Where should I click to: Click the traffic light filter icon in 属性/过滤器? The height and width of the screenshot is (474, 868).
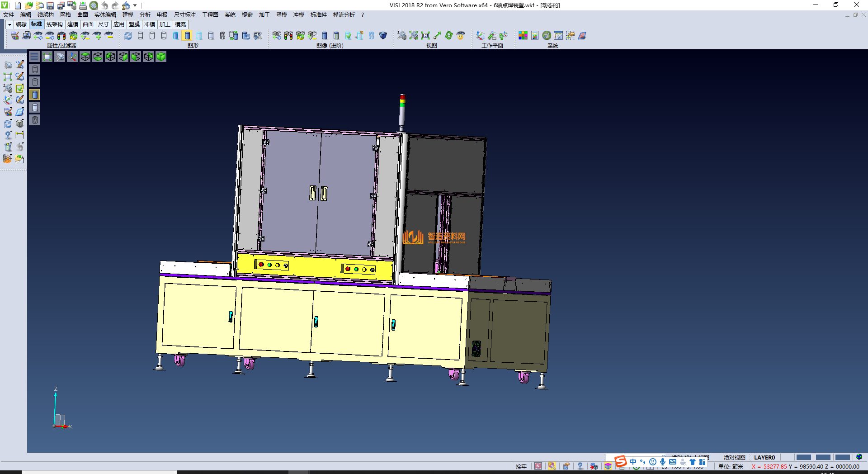click(61, 36)
